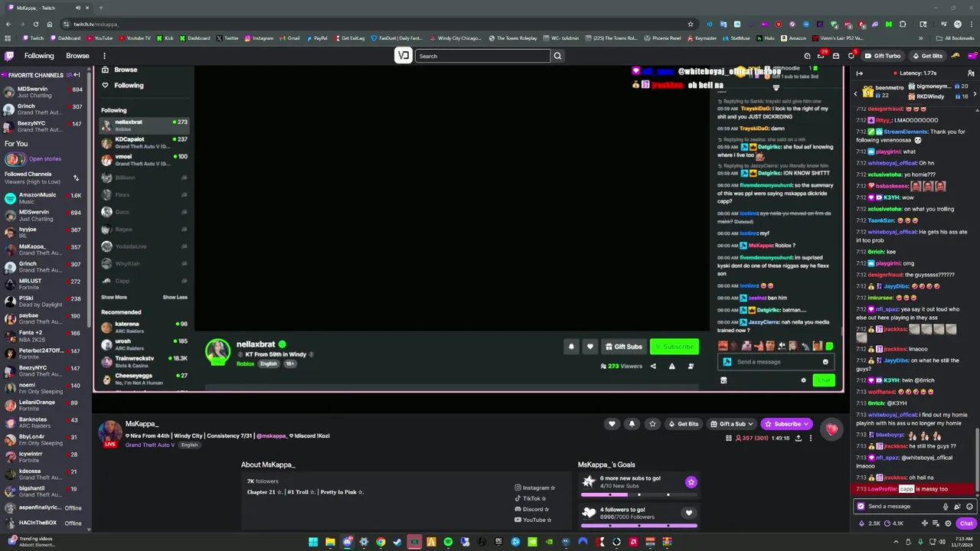Click the floating red heart button
The image size is (980, 551).
831,429
